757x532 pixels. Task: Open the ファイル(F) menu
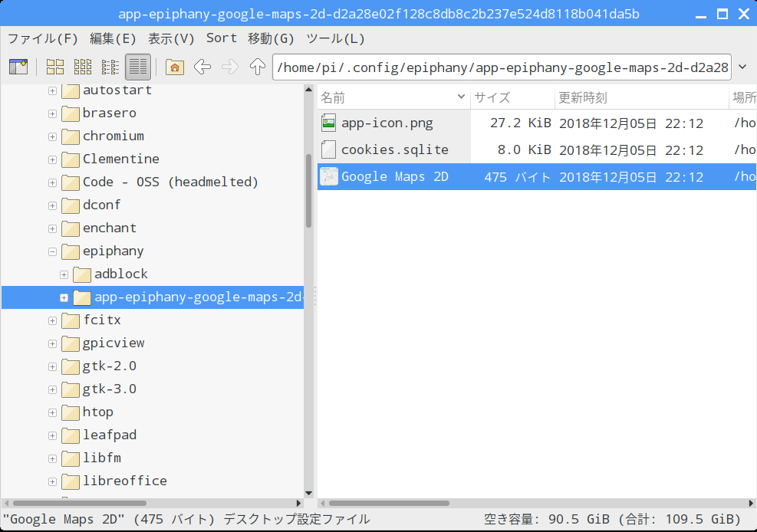42,38
